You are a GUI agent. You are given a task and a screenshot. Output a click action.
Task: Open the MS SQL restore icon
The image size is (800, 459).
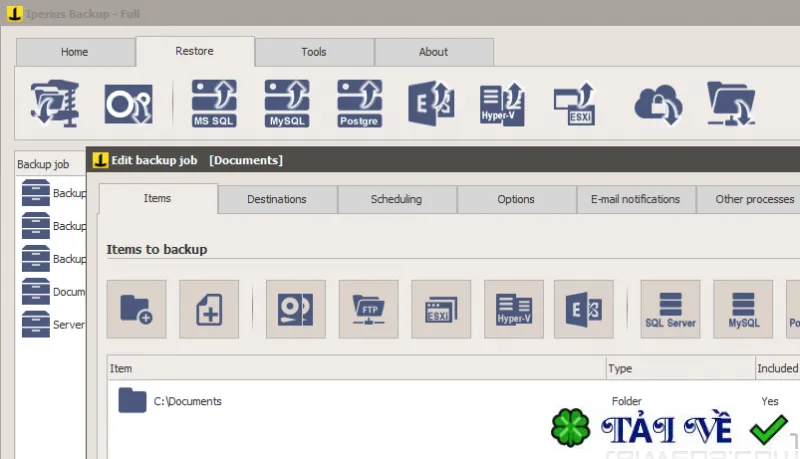tap(214, 104)
